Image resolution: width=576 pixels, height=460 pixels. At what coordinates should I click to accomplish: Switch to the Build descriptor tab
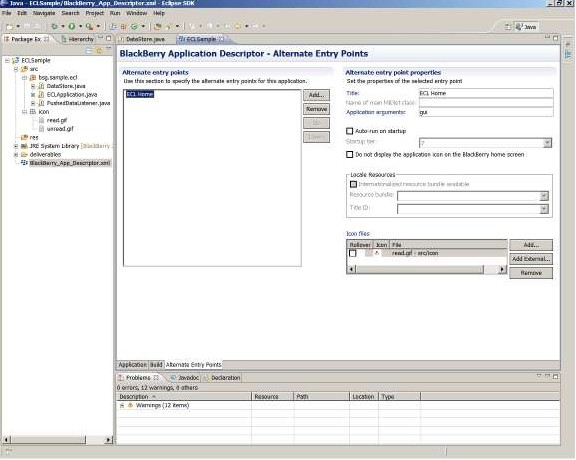pyautogui.click(x=156, y=365)
